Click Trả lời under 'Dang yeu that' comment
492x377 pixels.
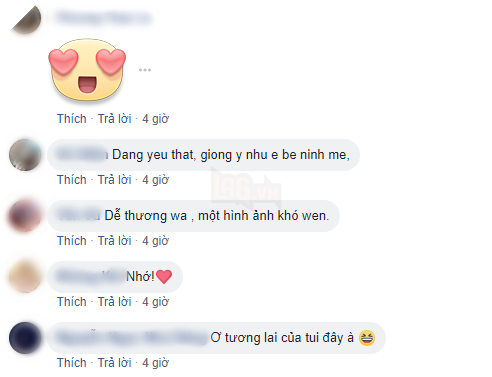(x=114, y=180)
